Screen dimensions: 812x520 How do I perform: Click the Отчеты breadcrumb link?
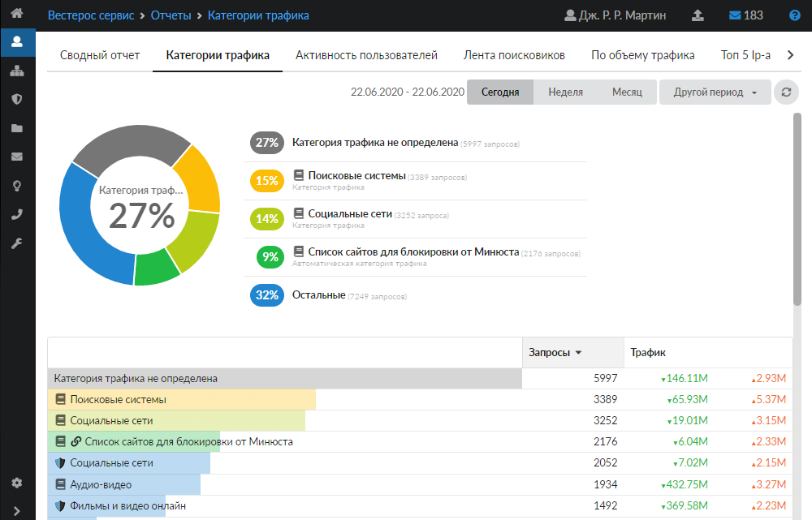[x=171, y=15]
